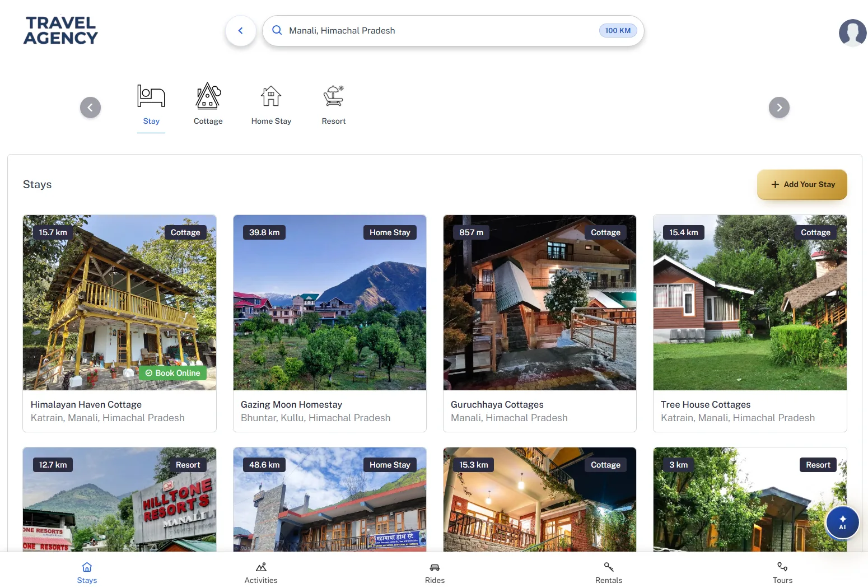Click Bhuntar, Kullu, Himachal Pradesh text
The image size is (868, 588).
(316, 418)
